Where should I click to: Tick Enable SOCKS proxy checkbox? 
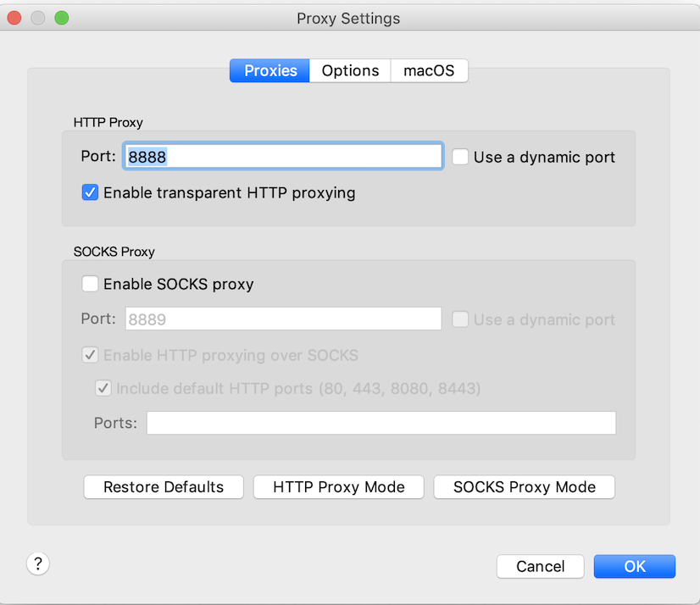point(90,284)
